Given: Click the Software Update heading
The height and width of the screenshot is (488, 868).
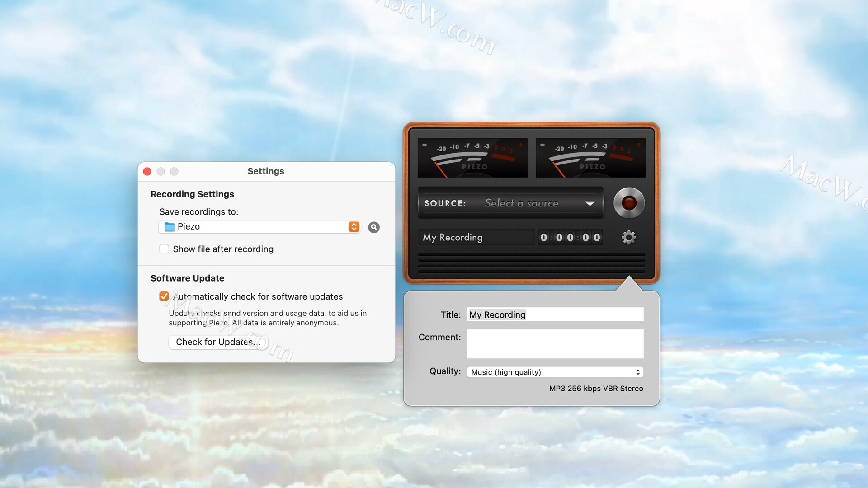Looking at the screenshot, I should (x=187, y=278).
